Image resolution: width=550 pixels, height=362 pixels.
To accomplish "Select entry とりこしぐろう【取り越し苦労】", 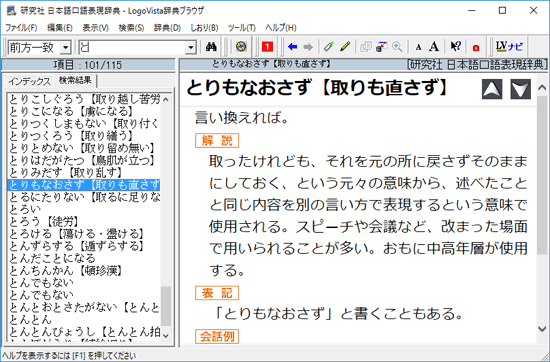I will pos(84,99).
